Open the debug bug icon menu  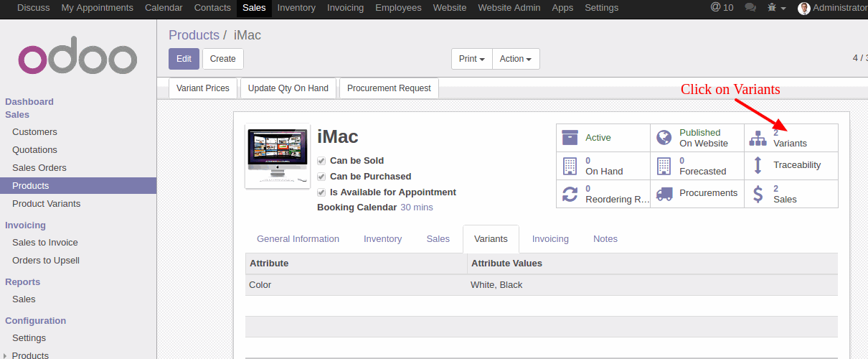pyautogui.click(x=776, y=8)
